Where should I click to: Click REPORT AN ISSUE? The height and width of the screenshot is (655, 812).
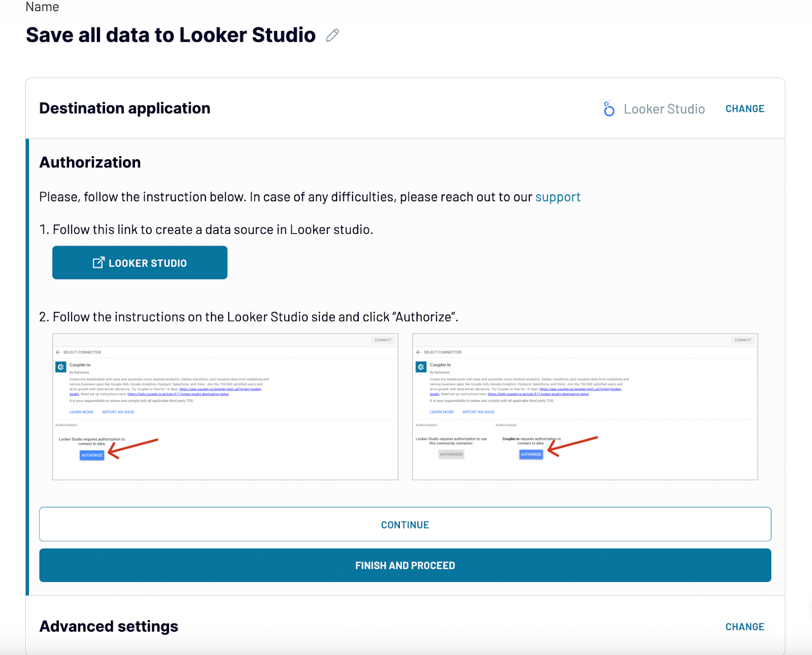click(x=118, y=412)
